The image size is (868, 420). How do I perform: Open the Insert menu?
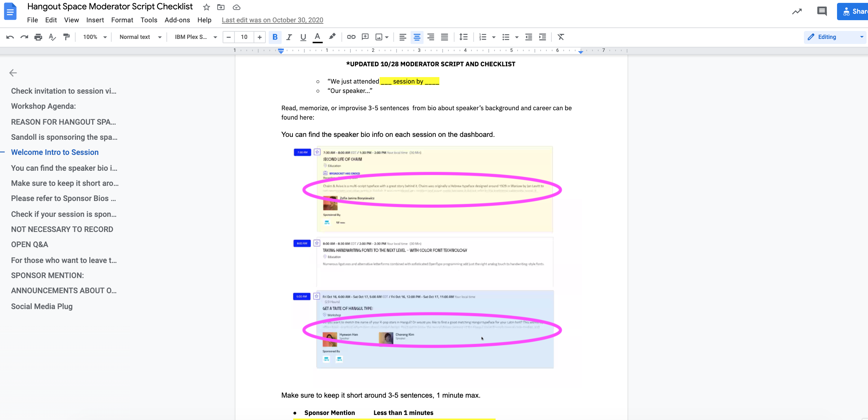pyautogui.click(x=95, y=20)
